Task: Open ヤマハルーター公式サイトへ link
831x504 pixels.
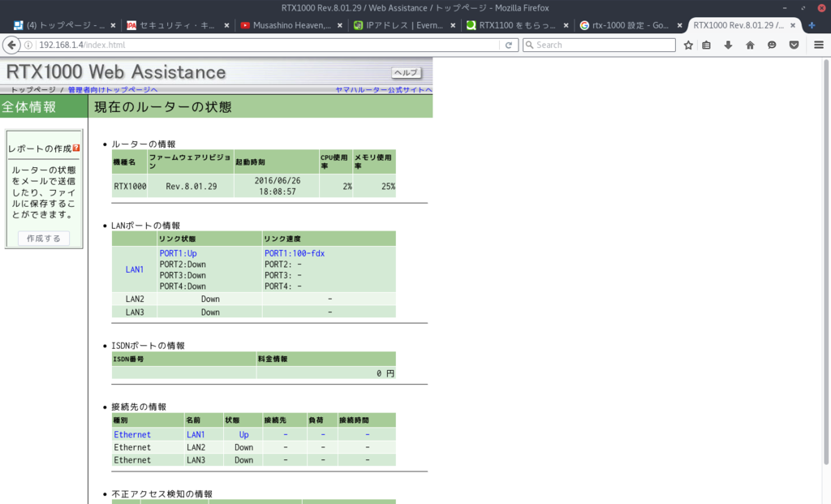Action: coord(384,89)
